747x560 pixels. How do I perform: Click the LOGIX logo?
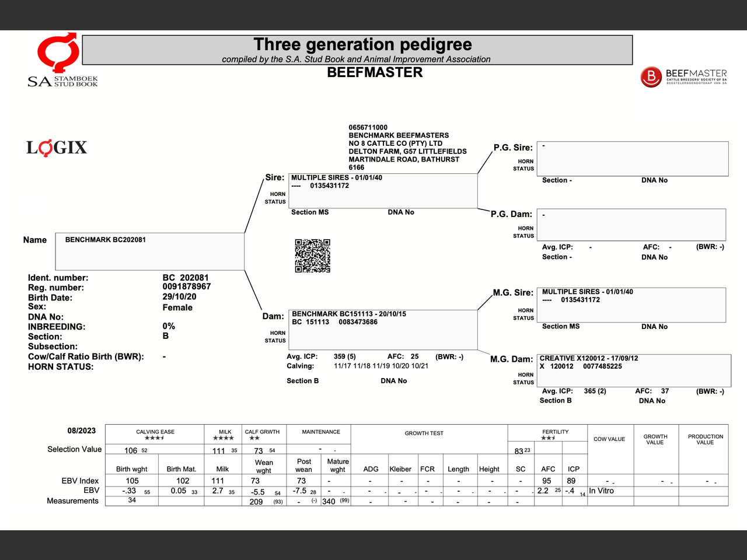coord(57,148)
